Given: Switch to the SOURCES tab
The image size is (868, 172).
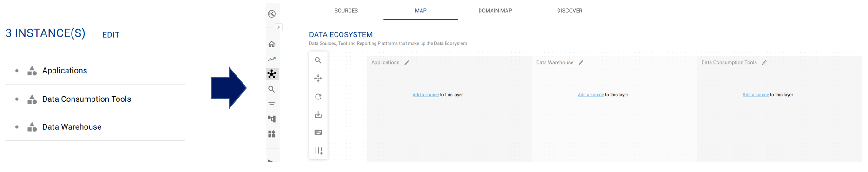Looking at the screenshot, I should click(x=346, y=11).
